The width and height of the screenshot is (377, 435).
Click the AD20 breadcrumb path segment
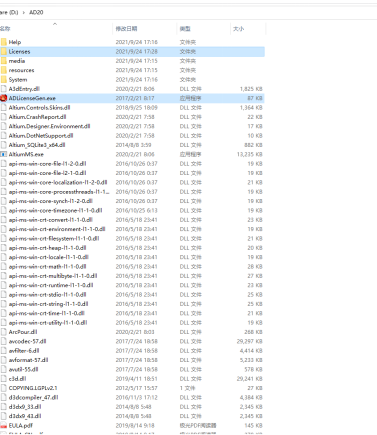pyautogui.click(x=36, y=12)
